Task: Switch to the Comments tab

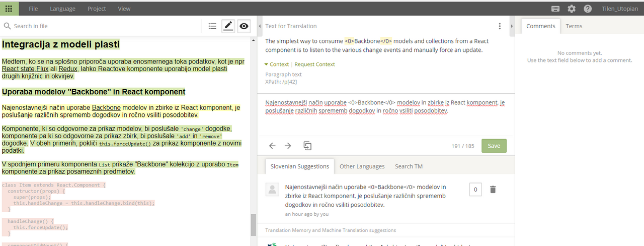Action: pyautogui.click(x=541, y=26)
